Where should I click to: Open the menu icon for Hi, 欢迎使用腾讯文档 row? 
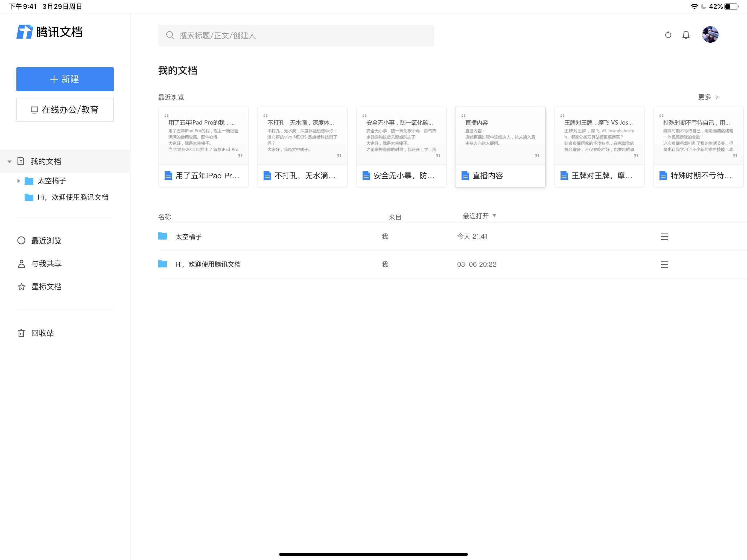664,264
